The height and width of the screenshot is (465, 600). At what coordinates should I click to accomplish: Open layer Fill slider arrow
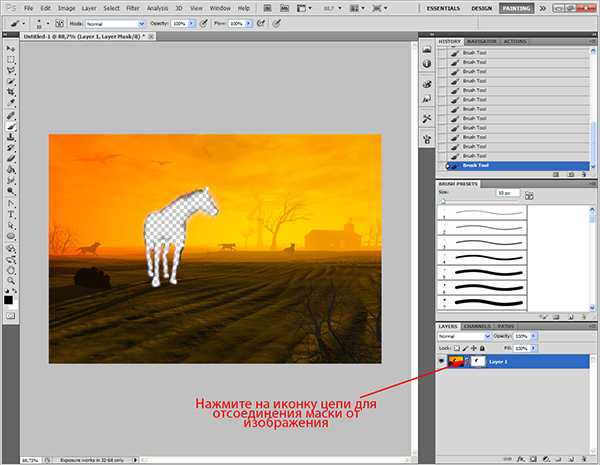[x=533, y=348]
